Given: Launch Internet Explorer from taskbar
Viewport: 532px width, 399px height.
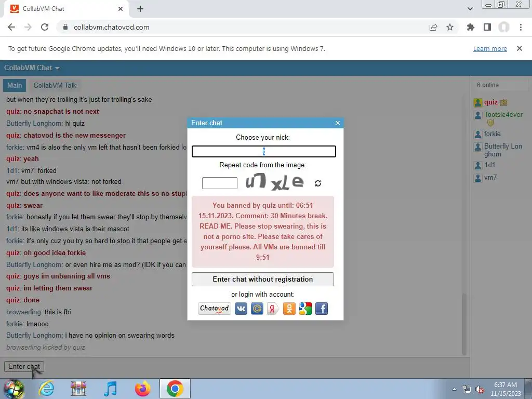Looking at the screenshot, I should tap(46, 389).
